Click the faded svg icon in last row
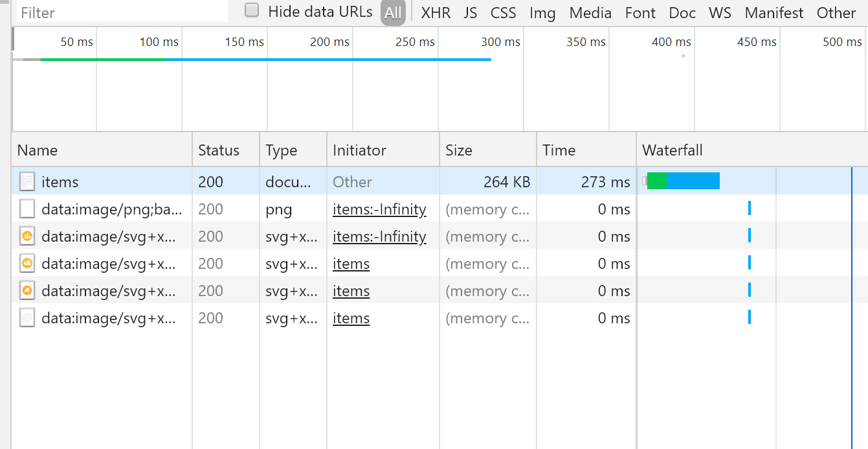The image size is (868, 449). click(x=27, y=318)
